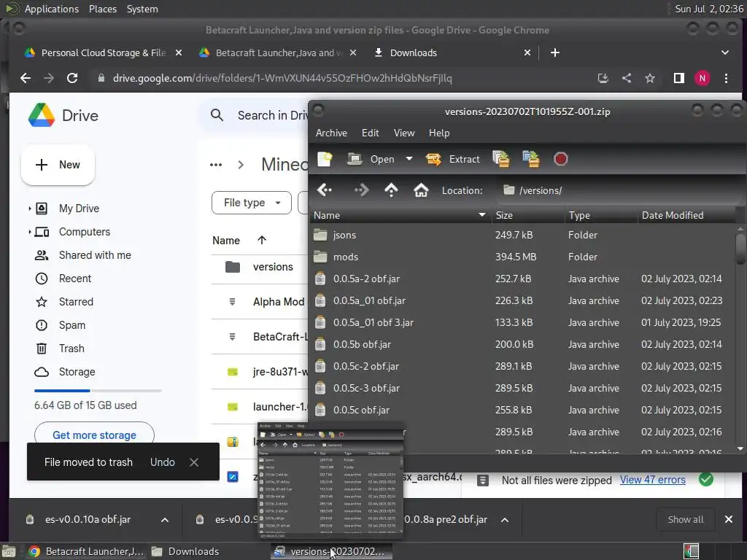Reverse the Name sort order arrow in Drive
This screenshot has height=560, width=747.
(262, 240)
